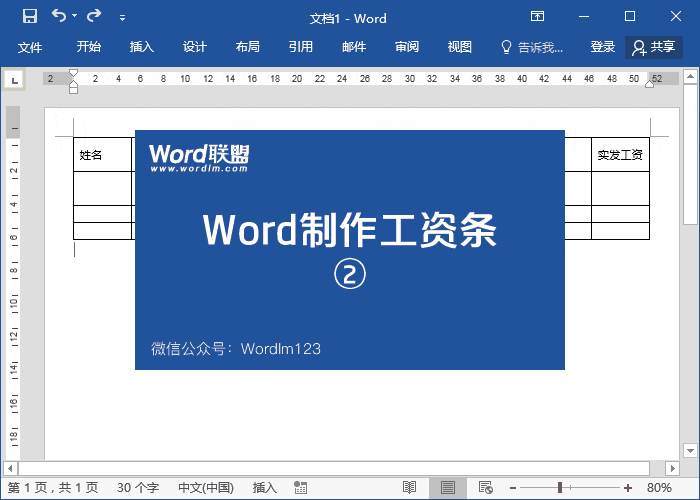Viewport: 700px width, 500px height.
Task: Click the right indent marker on ruler
Action: [x=650, y=84]
